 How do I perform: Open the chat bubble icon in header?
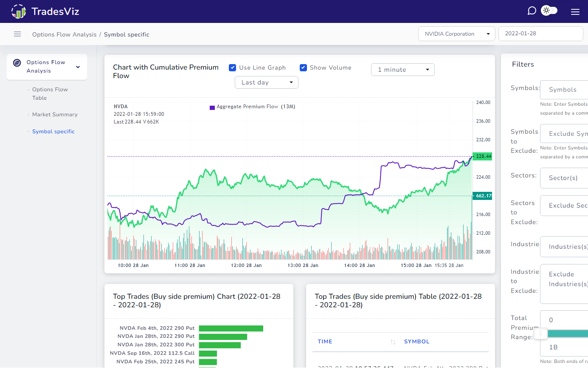pyautogui.click(x=532, y=11)
